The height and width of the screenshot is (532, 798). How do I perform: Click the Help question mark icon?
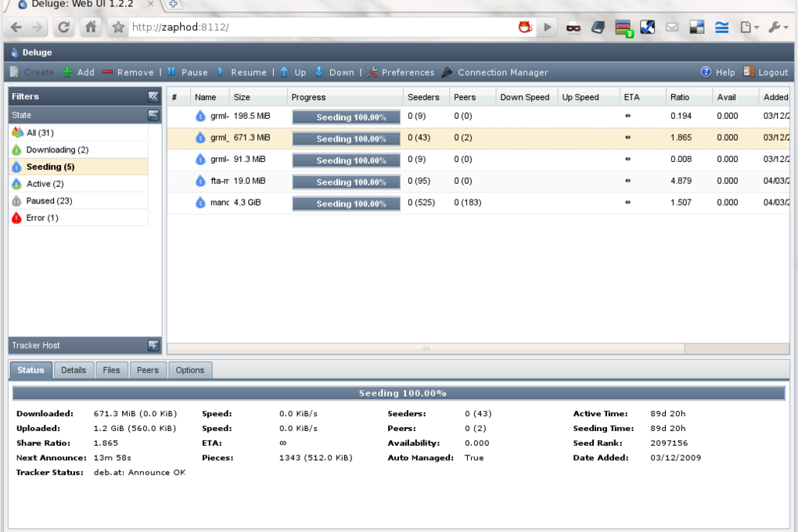point(706,72)
